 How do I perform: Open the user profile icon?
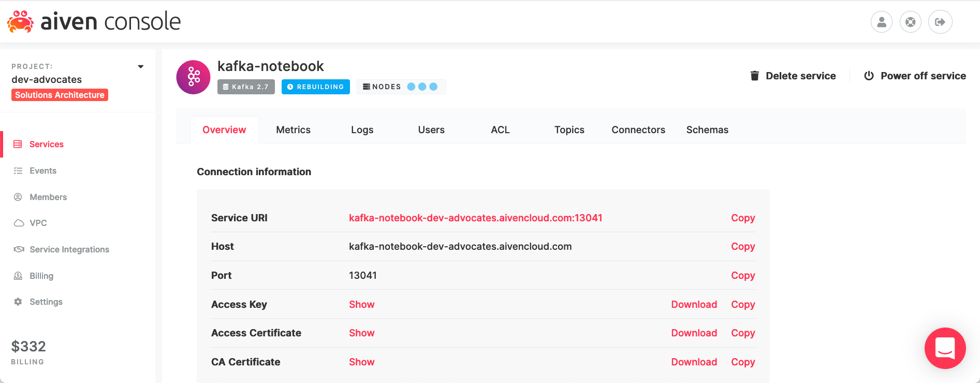click(x=882, y=22)
